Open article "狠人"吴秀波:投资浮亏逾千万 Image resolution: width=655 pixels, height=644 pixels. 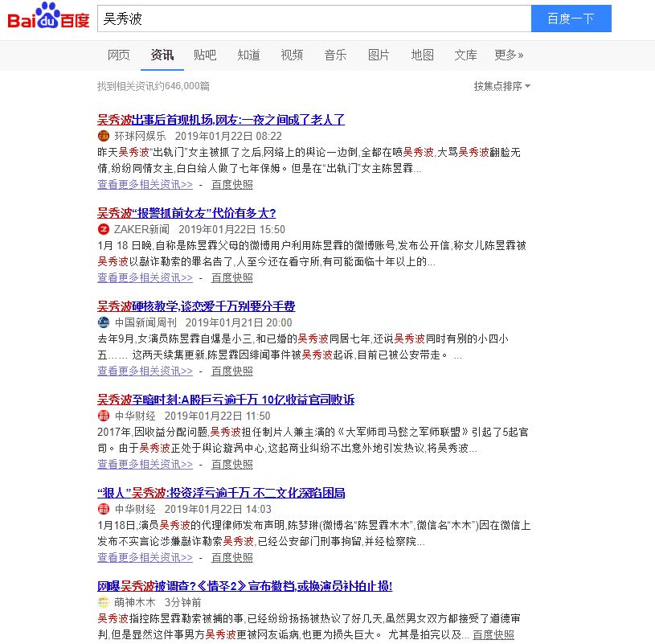221,493
